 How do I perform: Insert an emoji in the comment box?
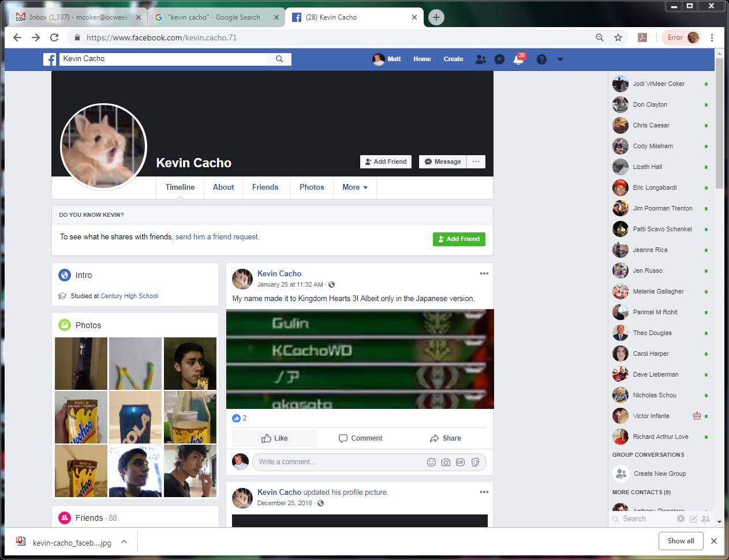point(431,462)
